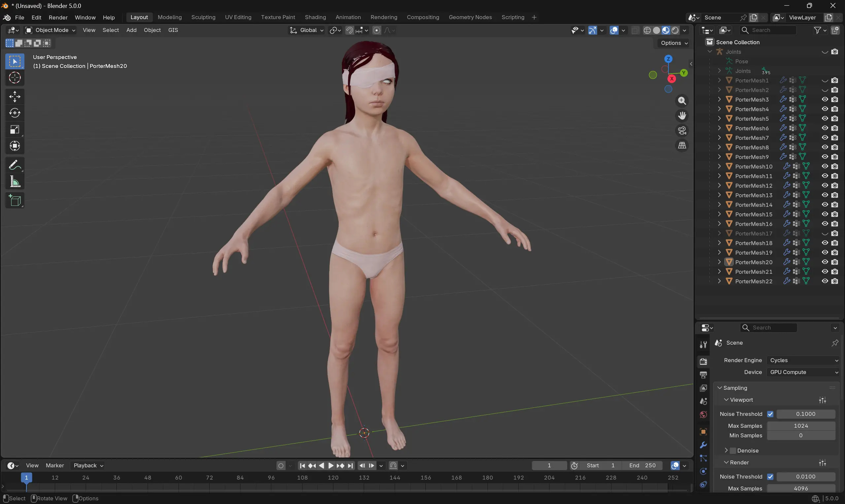Open the World properties tab
Image resolution: width=845 pixels, height=504 pixels.
point(703,415)
